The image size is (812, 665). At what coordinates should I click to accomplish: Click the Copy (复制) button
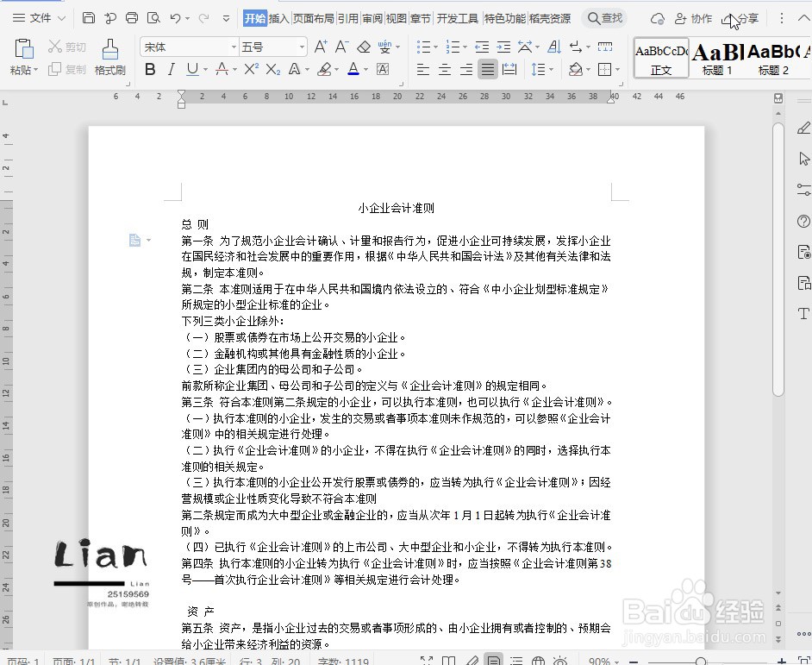(x=66, y=69)
